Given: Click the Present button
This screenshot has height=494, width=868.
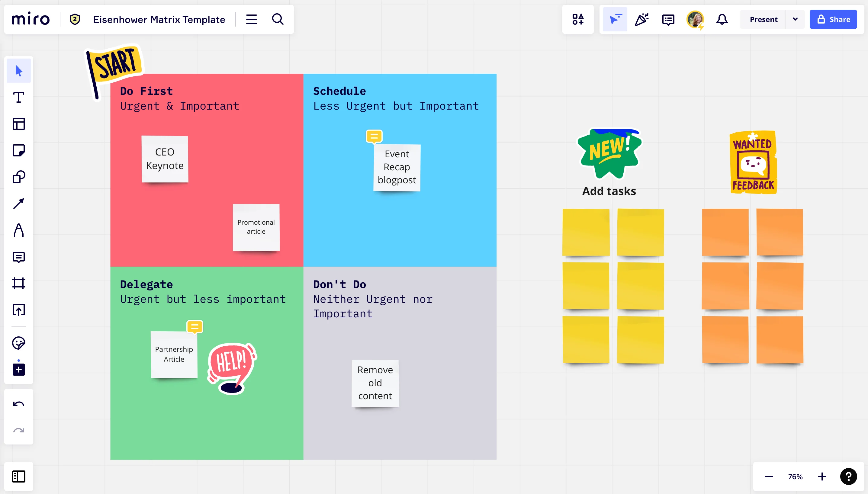Looking at the screenshot, I should pyautogui.click(x=763, y=19).
